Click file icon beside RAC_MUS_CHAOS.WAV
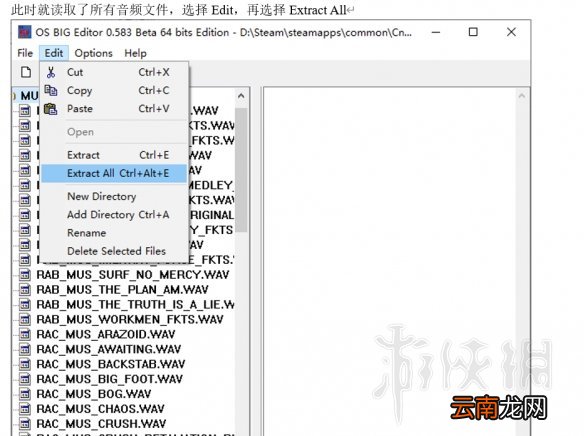The width and height of the screenshot is (584, 436). click(x=25, y=409)
